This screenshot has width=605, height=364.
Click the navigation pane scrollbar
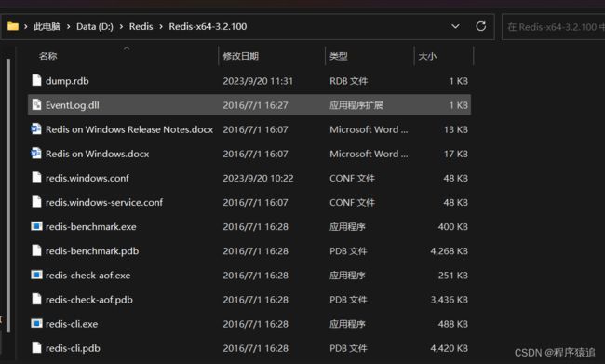[8, 195]
